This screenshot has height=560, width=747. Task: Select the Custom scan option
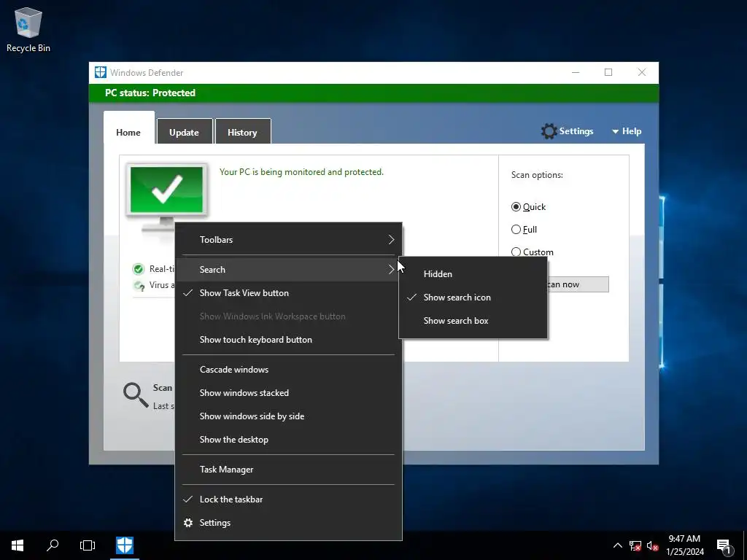(x=532, y=252)
